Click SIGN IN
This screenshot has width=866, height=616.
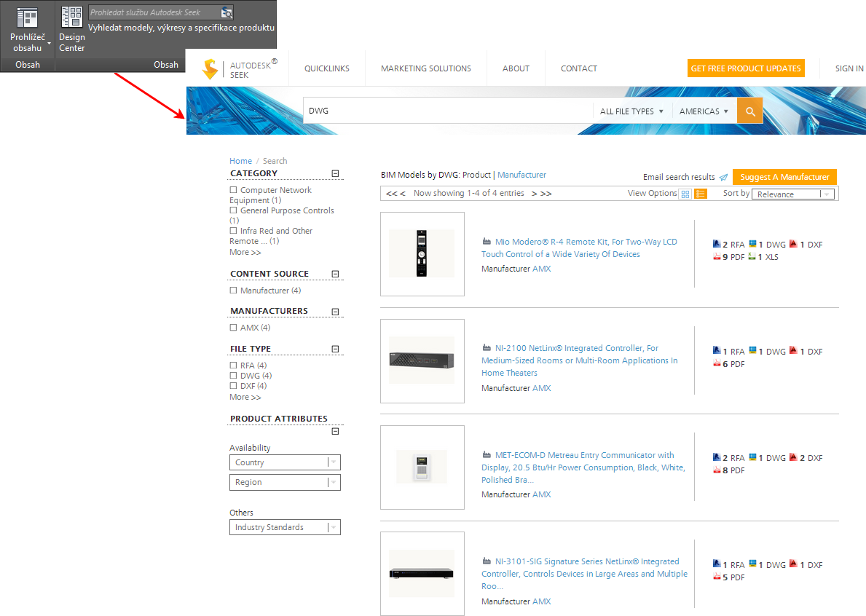click(849, 68)
